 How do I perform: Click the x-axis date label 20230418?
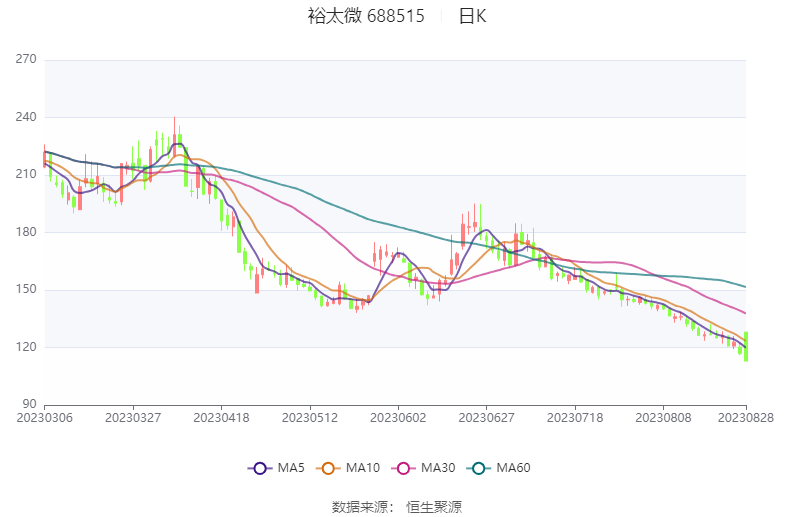[221, 418]
